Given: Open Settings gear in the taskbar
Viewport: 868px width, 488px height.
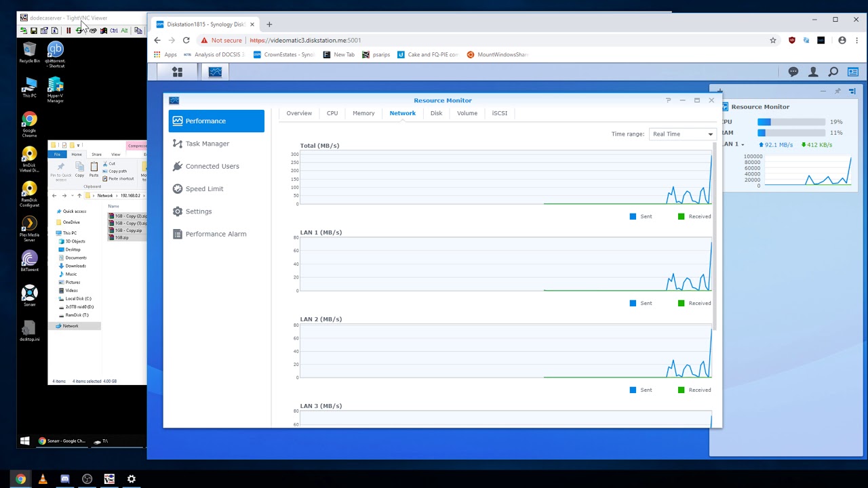Looking at the screenshot, I should (132, 479).
